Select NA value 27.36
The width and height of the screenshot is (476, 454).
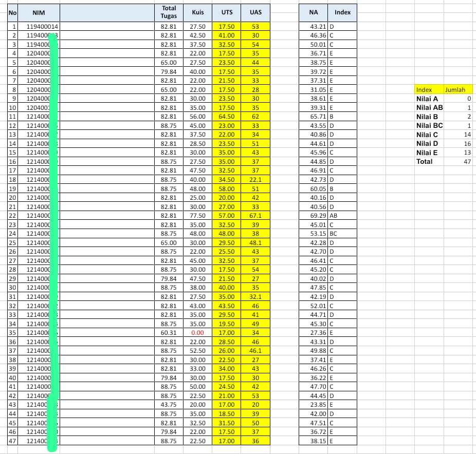click(318, 333)
